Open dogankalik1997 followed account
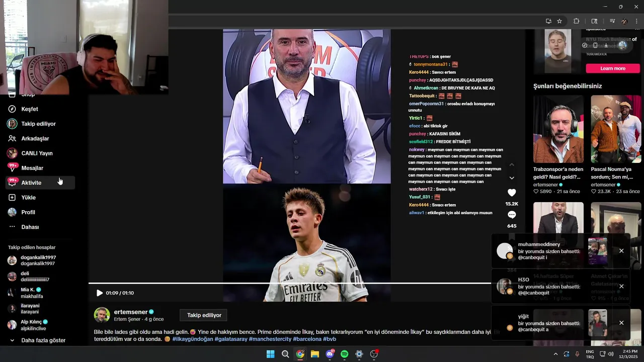The height and width of the screenshot is (362, 644). click(x=38, y=260)
